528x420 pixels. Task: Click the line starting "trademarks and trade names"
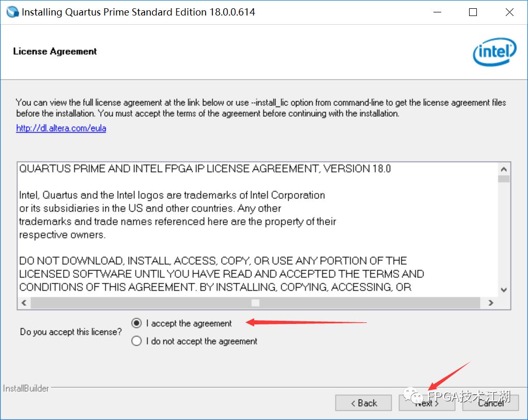[x=178, y=221]
